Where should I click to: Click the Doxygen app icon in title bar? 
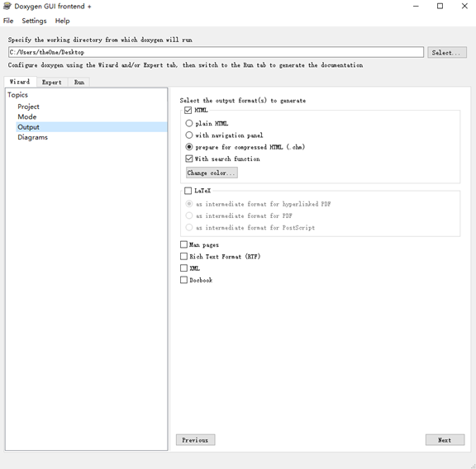tap(7, 6)
